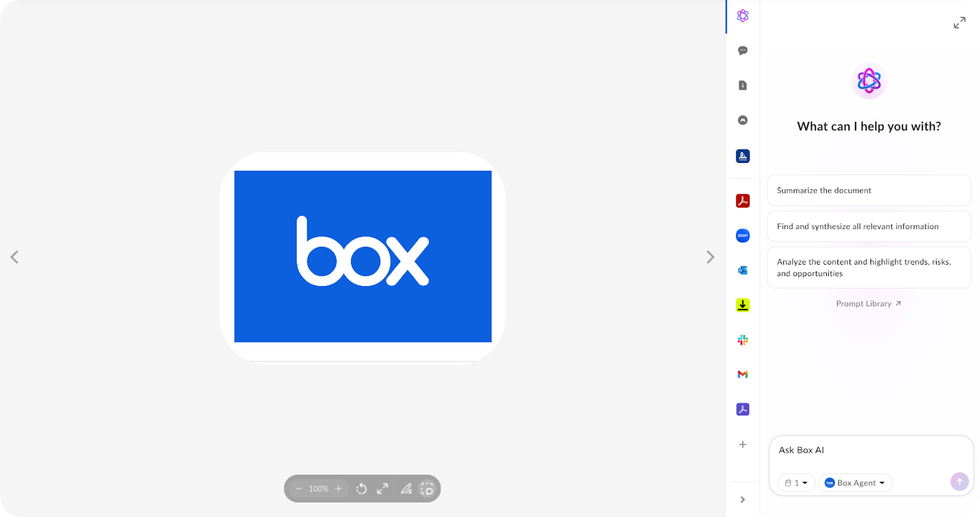Screen dimensions: 980x517
Task: Click 'Summarize the document' suggestion
Action: [869, 191]
